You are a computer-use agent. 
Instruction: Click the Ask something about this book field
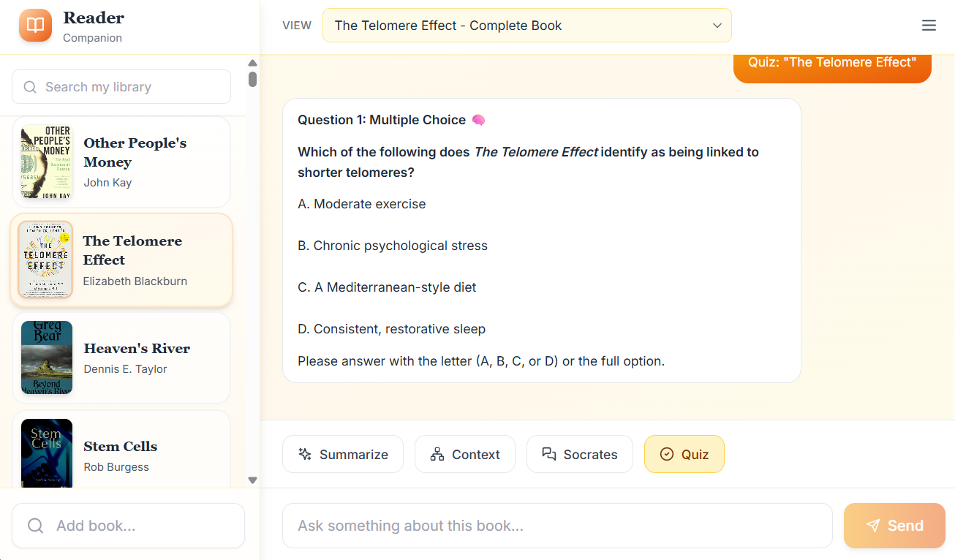[x=557, y=525]
